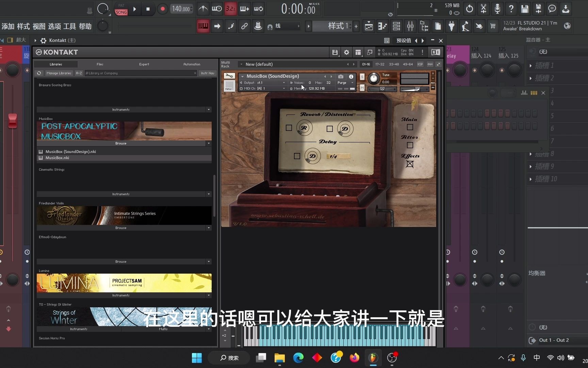The image size is (588, 368).
Task: Toggle the link icon in toolbar
Action: 244,26
